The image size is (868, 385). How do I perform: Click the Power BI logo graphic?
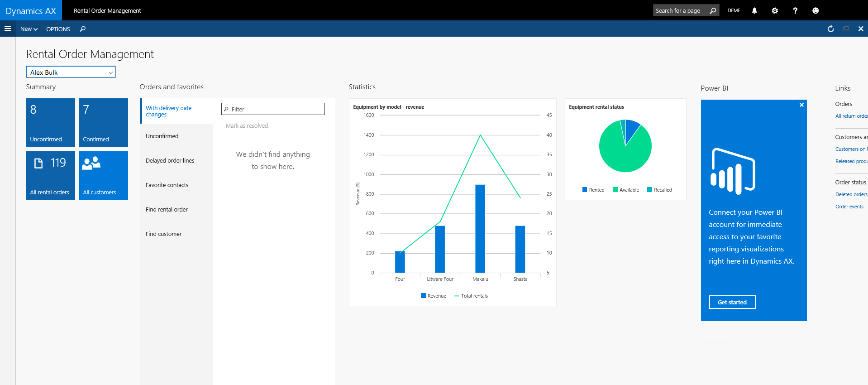tap(733, 171)
